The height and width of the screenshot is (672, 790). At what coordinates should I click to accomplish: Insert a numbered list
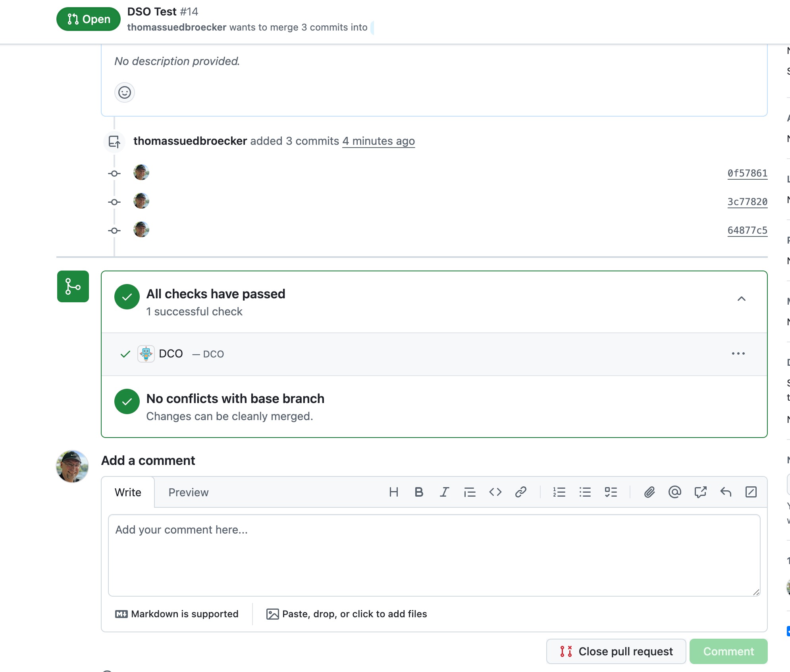[x=559, y=492]
